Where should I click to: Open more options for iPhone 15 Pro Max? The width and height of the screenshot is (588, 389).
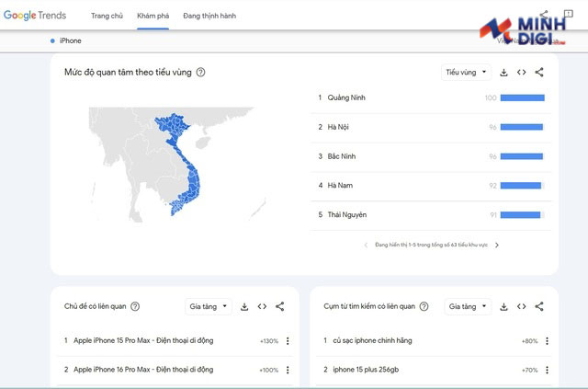[x=288, y=341]
